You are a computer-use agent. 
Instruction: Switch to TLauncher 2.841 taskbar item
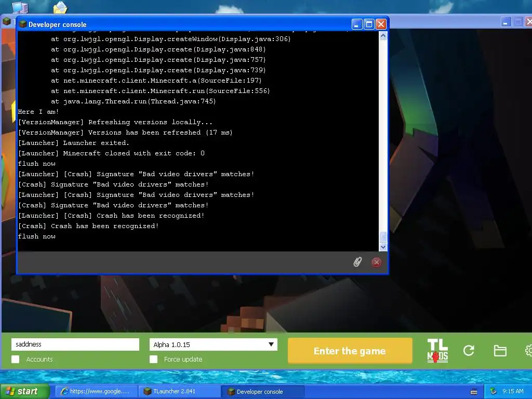pyautogui.click(x=179, y=392)
